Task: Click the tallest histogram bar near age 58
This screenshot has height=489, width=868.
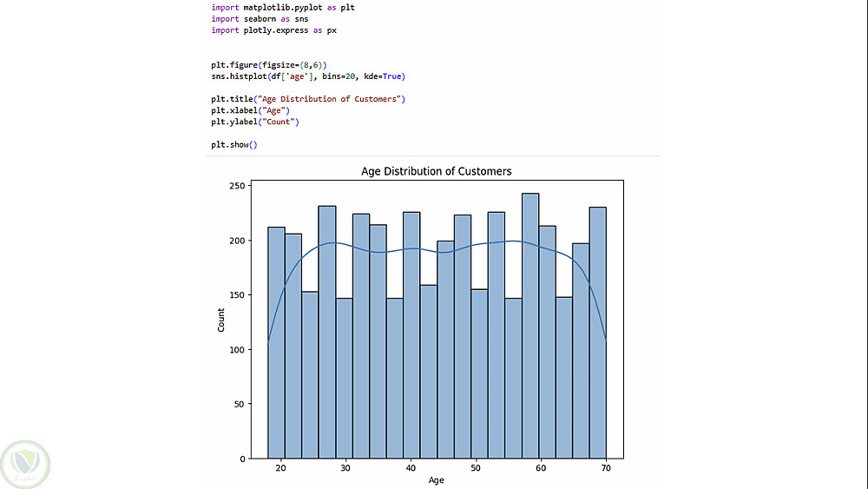Action: click(530, 327)
